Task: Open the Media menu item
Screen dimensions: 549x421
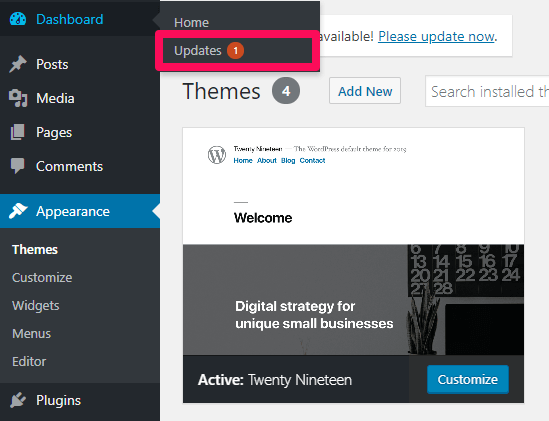Action: click(x=80, y=98)
